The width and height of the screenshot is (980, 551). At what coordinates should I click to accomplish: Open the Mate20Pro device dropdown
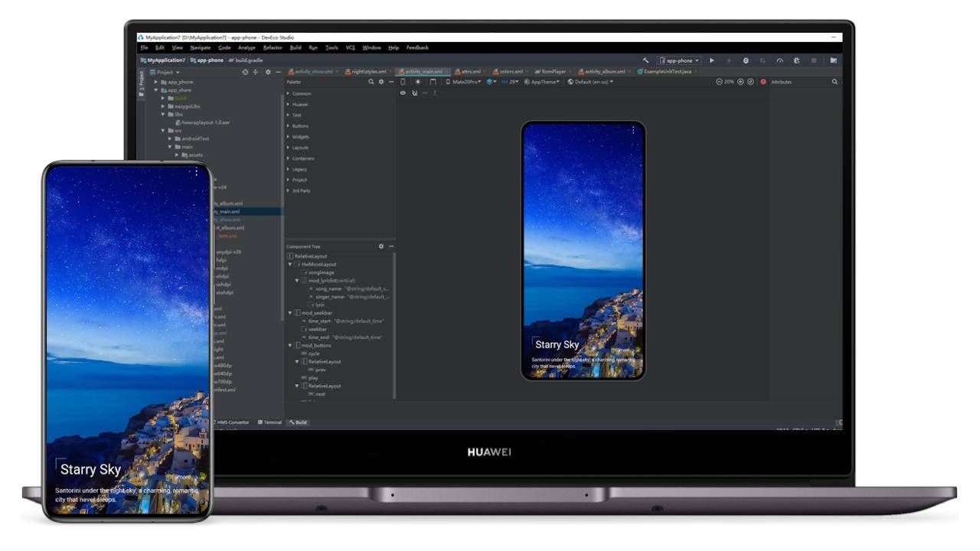click(x=465, y=81)
